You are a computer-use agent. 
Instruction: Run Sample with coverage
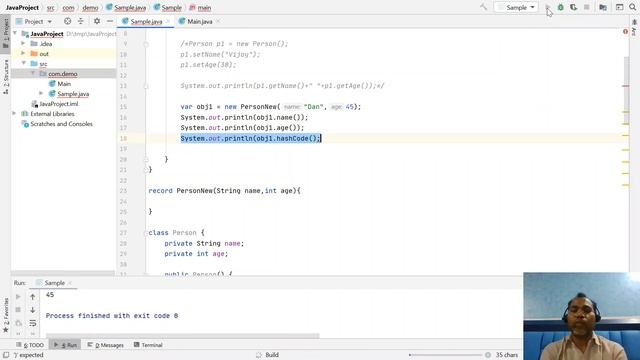(x=573, y=7)
